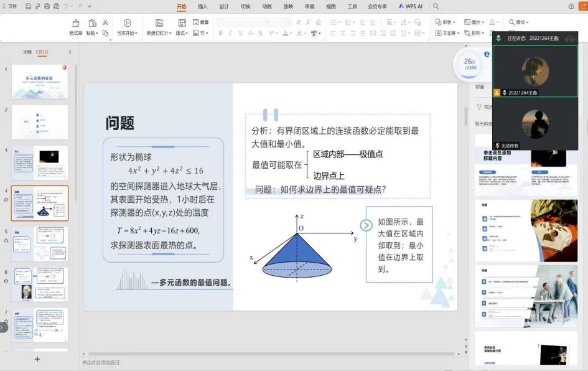The width and height of the screenshot is (588, 371).
Task: Open the Layout (版式) dropdown
Action: (182, 33)
